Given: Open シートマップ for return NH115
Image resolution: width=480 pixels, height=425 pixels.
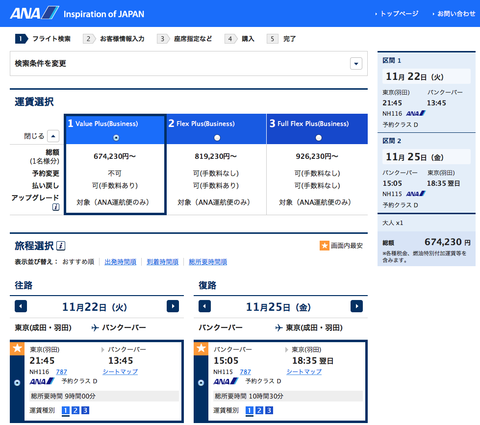Looking at the screenshot, I should click(x=304, y=372).
